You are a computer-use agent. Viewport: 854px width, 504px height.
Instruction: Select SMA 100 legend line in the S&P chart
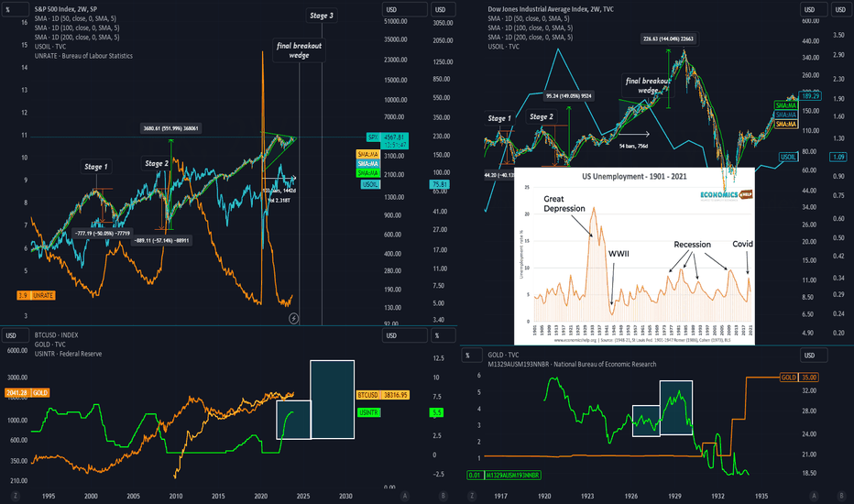pos(77,27)
